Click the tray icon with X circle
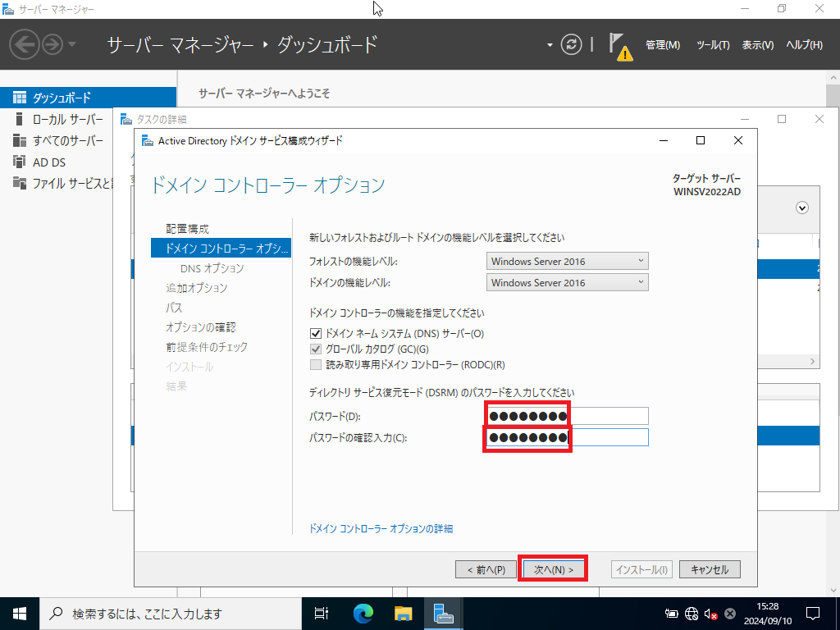This screenshot has width=840, height=630. 729,614
